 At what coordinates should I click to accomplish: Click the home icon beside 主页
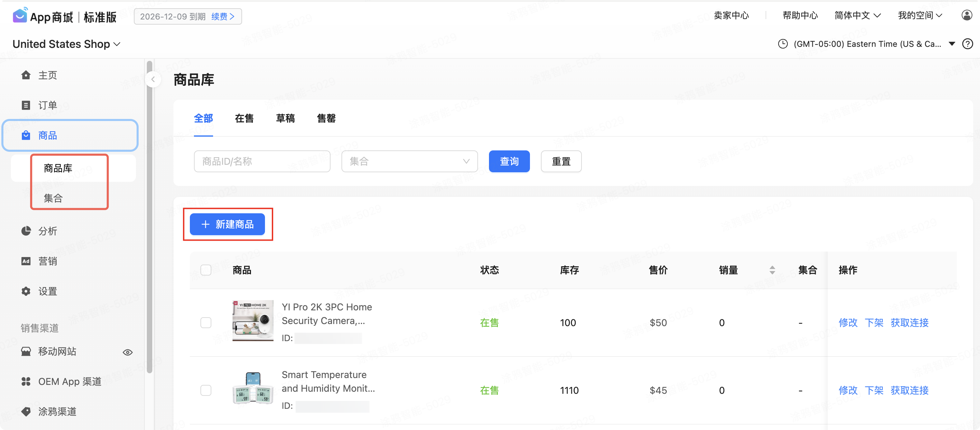(x=26, y=75)
